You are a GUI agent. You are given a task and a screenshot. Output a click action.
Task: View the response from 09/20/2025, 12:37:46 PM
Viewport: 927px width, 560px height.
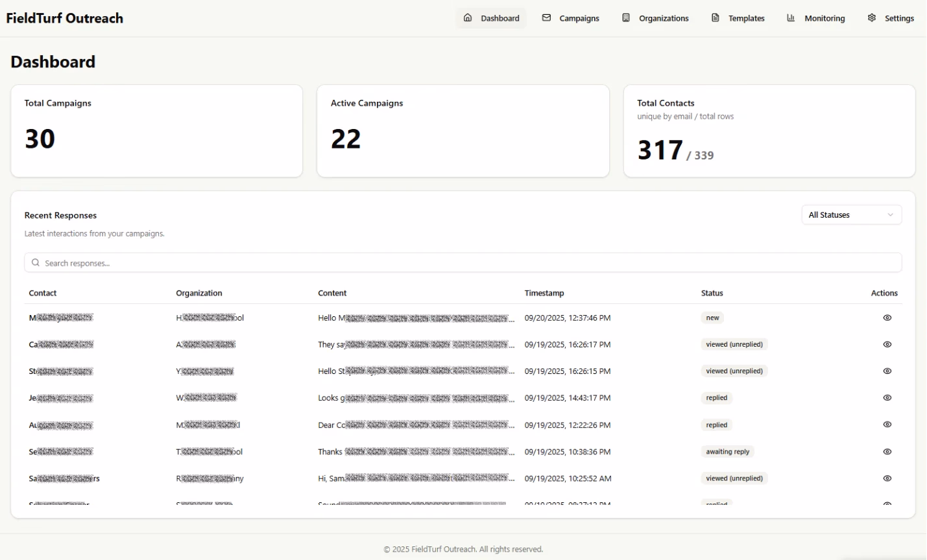tap(887, 318)
